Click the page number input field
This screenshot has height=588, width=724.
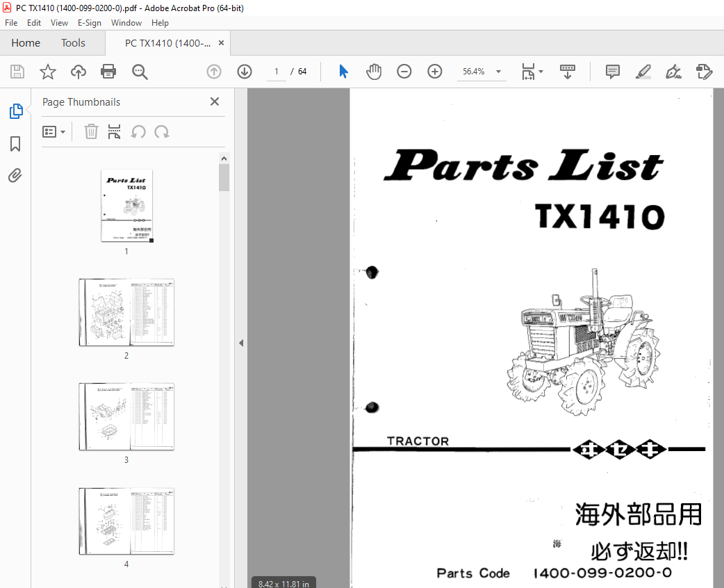(277, 72)
